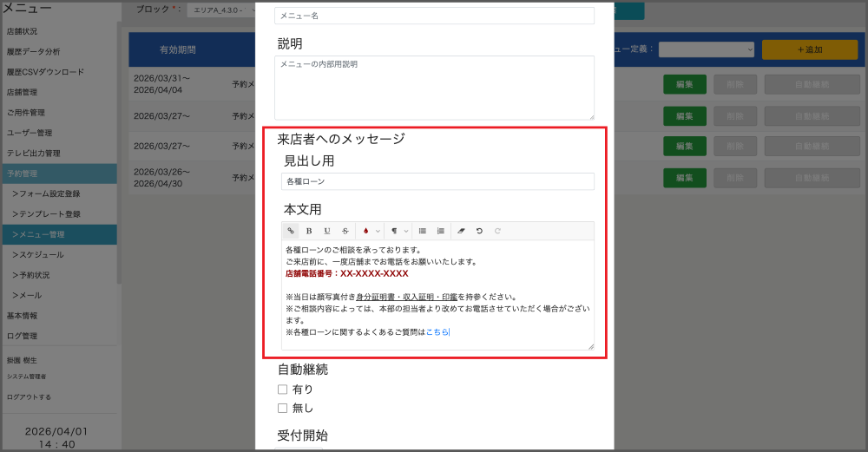Viewport: 868px width, 452px height.
Task: Click the eraser clear-formatting icon
Action: [x=461, y=231]
